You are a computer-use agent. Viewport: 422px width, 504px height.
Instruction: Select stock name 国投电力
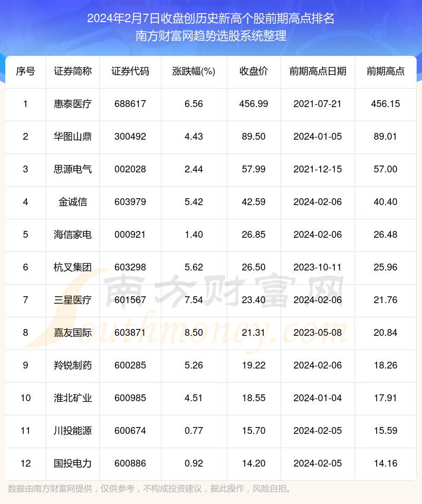(73, 463)
